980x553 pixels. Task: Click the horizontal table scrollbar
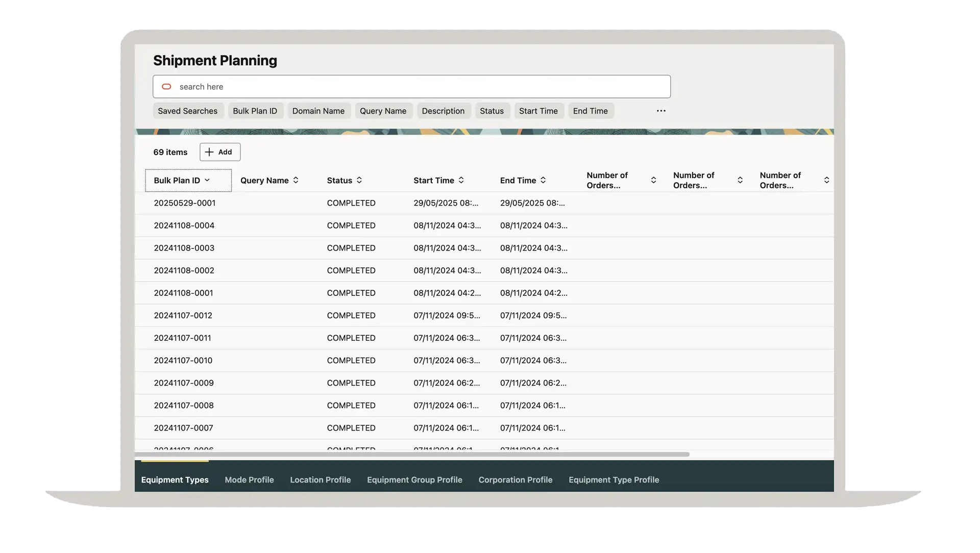tap(411, 454)
